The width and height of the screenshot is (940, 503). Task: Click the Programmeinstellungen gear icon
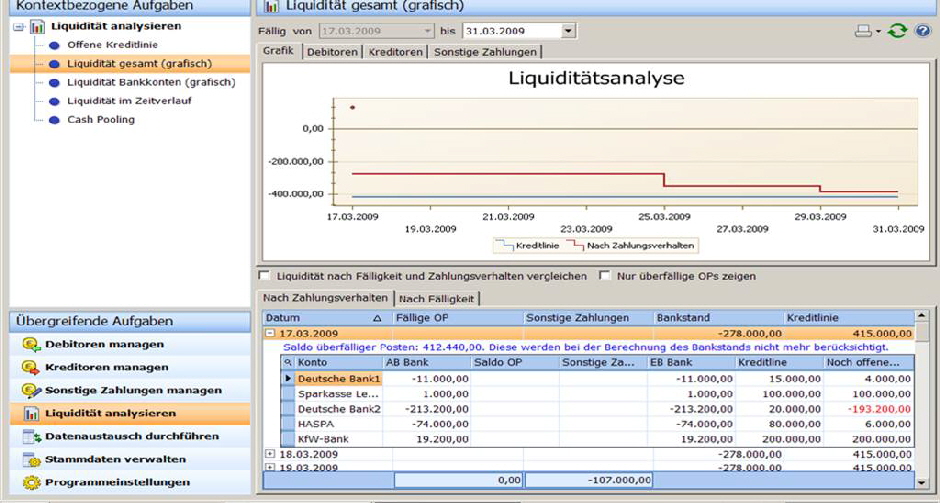(31, 482)
